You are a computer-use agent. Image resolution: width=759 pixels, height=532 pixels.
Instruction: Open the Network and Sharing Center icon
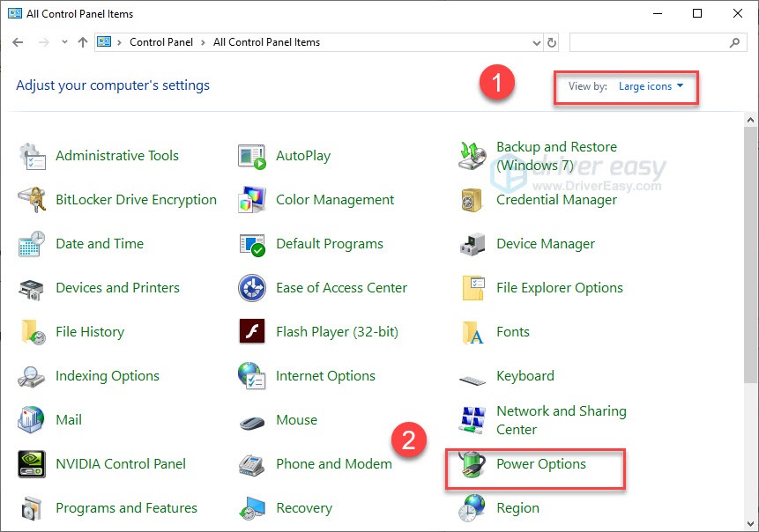pyautogui.click(x=472, y=419)
